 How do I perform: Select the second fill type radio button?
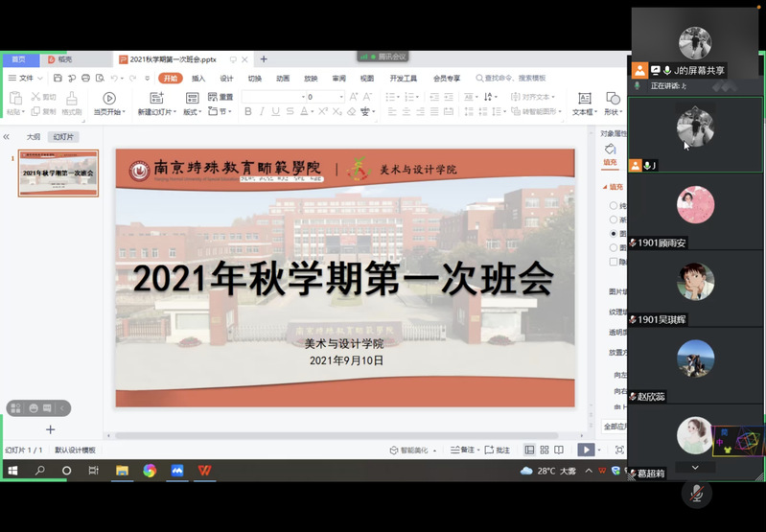click(x=614, y=219)
